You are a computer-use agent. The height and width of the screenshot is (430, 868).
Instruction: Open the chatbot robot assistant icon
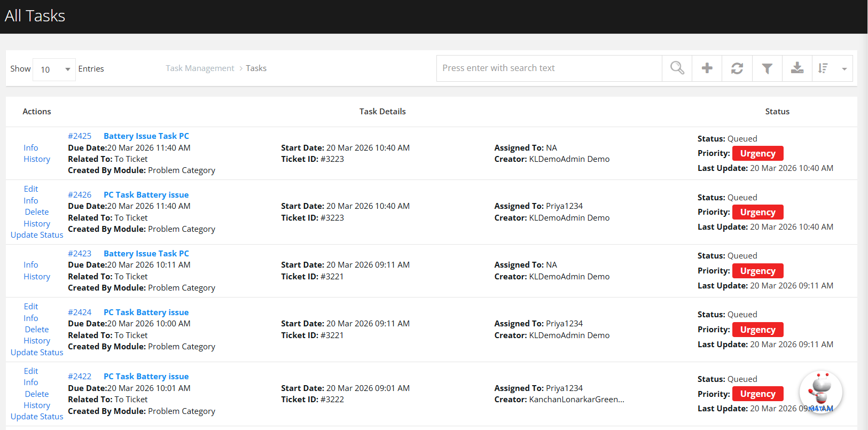(x=820, y=392)
